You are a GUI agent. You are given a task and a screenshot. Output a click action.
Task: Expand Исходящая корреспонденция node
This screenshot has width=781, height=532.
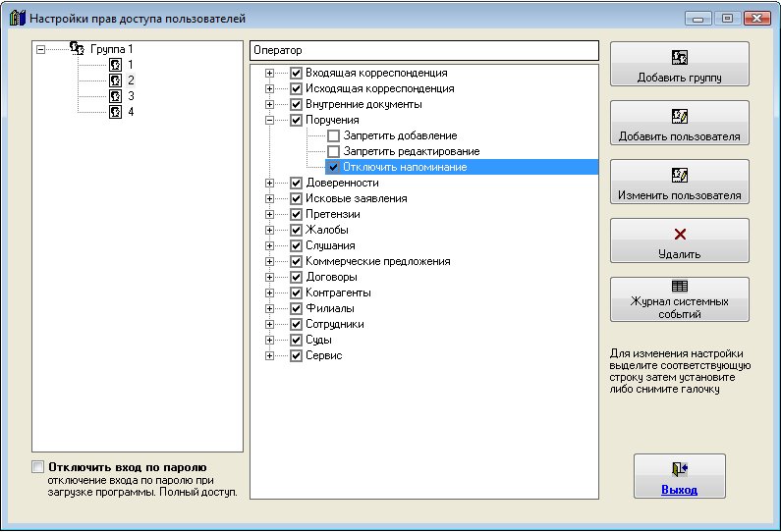coord(269,89)
